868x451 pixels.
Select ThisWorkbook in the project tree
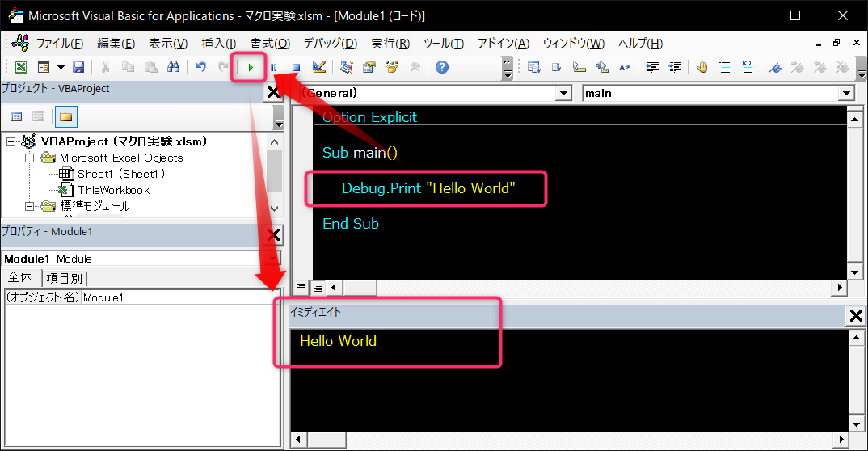pyautogui.click(x=113, y=190)
